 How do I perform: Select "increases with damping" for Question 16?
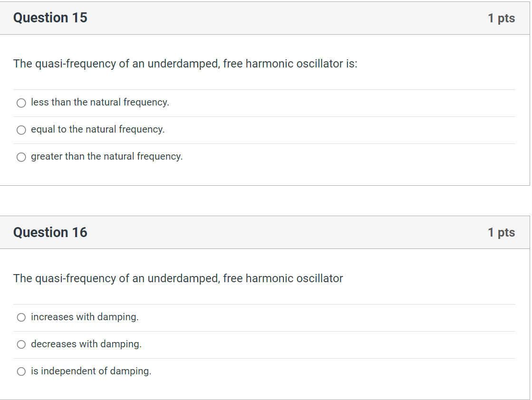tap(21, 317)
